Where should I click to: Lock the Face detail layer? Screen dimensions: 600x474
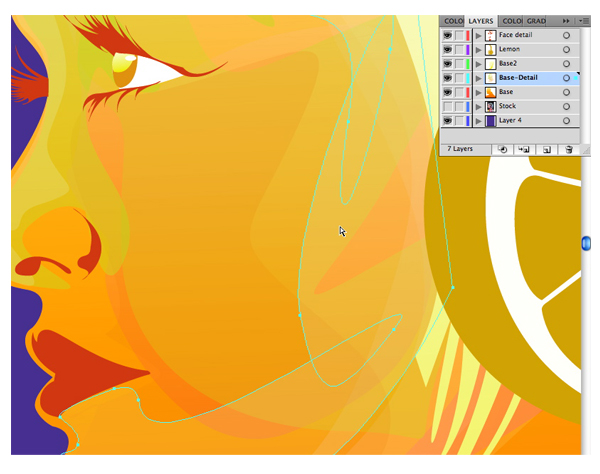click(459, 36)
